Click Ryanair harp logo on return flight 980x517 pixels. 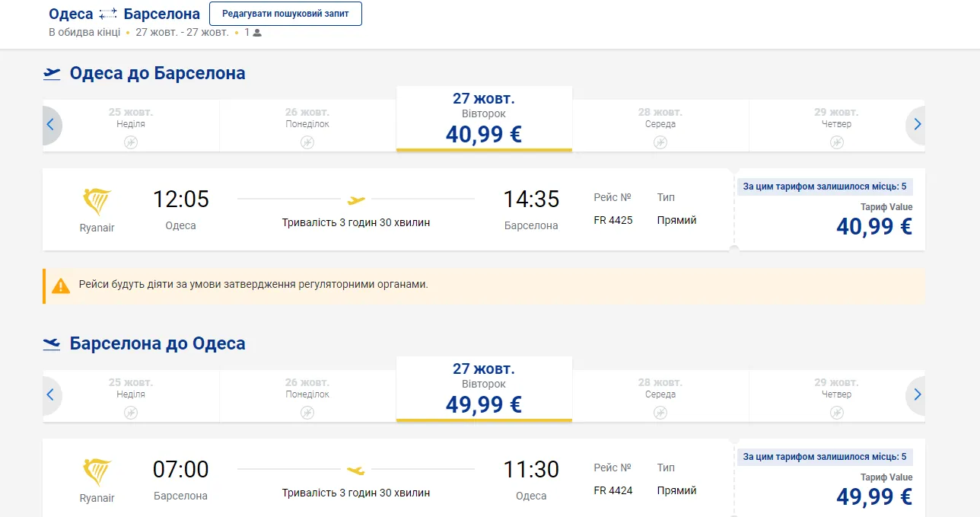pos(97,472)
